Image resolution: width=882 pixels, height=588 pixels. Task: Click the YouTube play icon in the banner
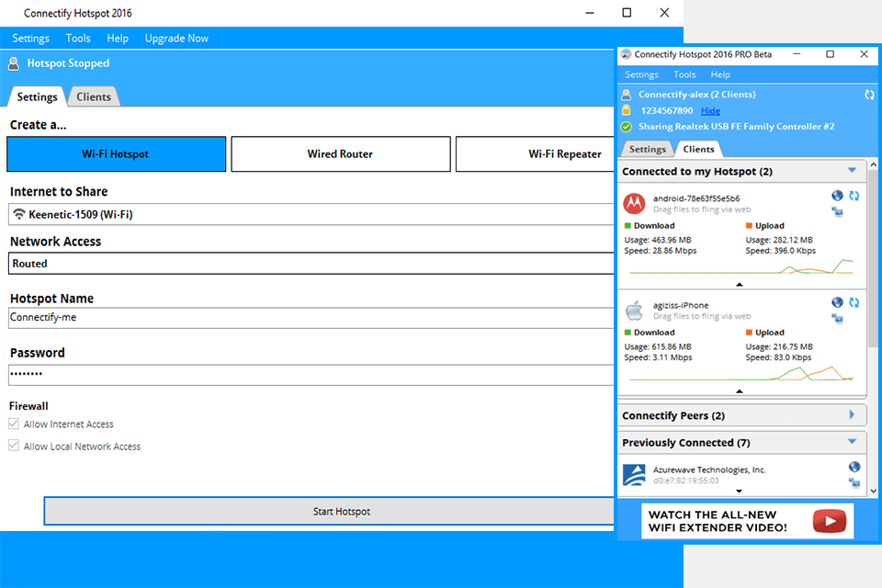pos(830,521)
